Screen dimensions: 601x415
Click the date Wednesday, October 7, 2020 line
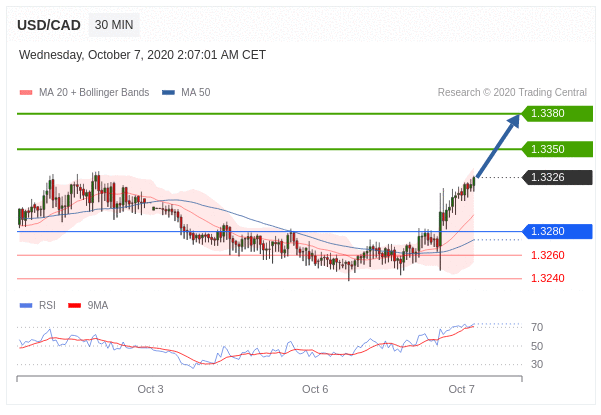pos(142,55)
